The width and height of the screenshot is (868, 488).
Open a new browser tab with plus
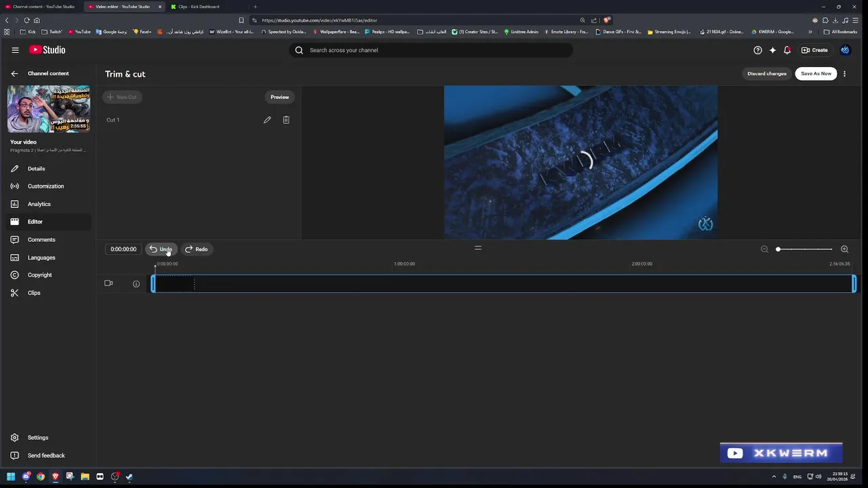[255, 7]
